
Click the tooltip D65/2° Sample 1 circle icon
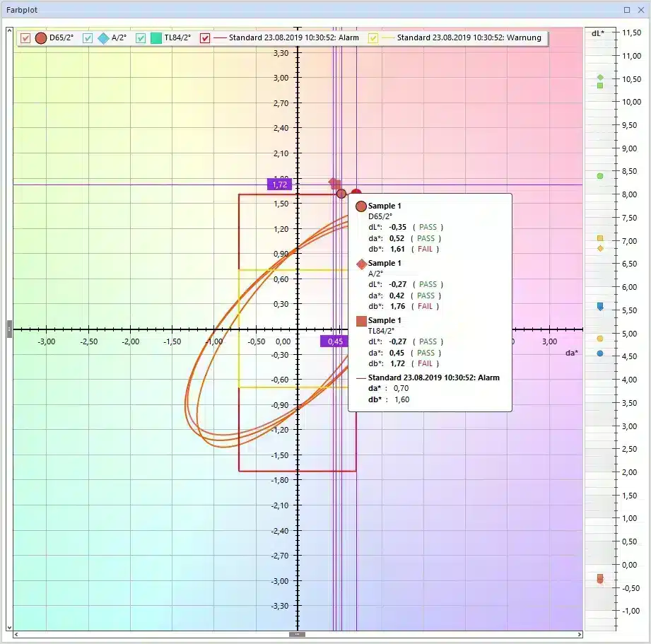[361, 206]
